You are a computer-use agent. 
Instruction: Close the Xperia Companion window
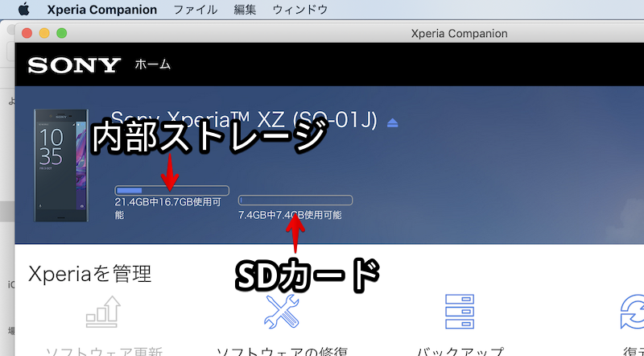[27, 33]
